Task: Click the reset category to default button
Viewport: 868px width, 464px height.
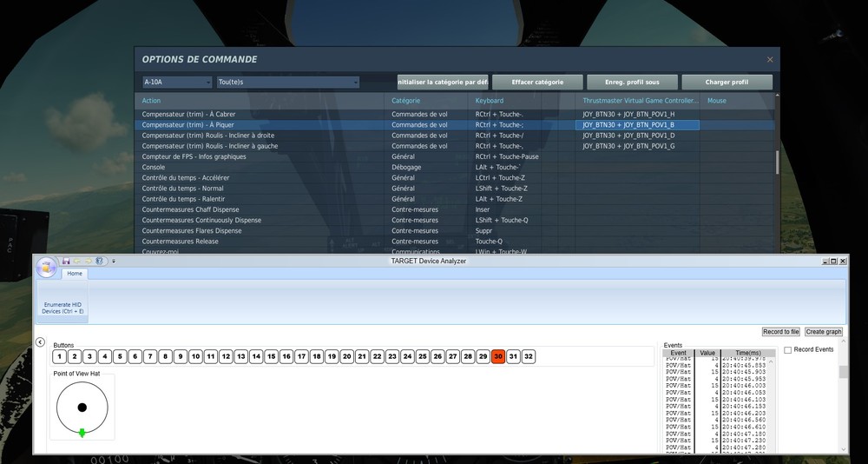Action: (443, 82)
